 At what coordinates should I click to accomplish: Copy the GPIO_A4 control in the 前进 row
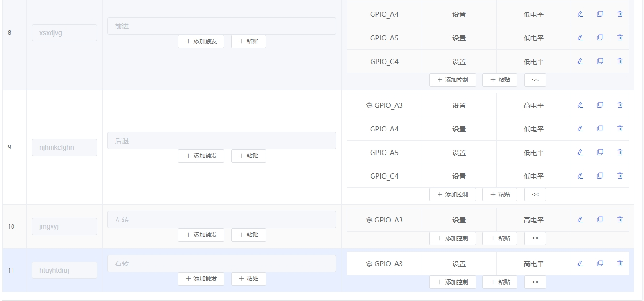pyautogui.click(x=600, y=14)
